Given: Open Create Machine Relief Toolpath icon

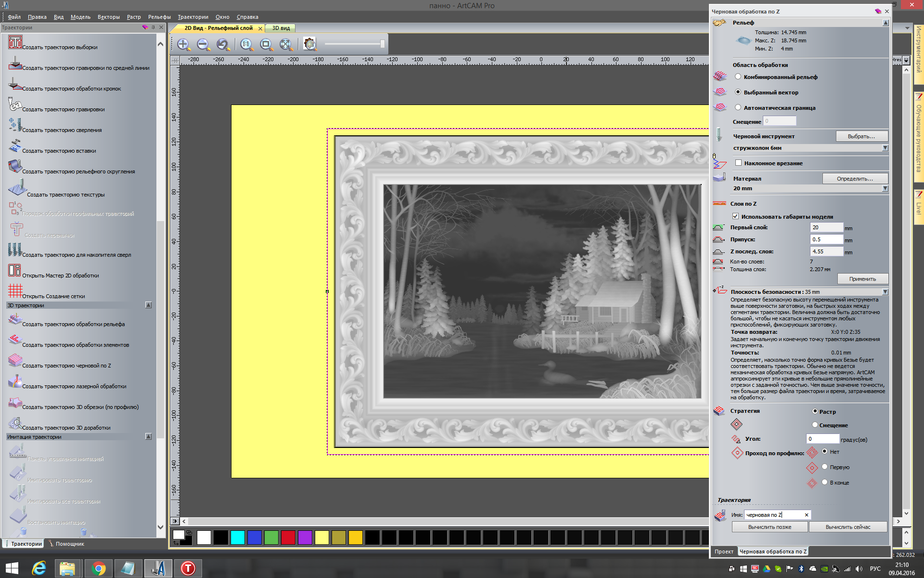Looking at the screenshot, I should tap(15, 320).
